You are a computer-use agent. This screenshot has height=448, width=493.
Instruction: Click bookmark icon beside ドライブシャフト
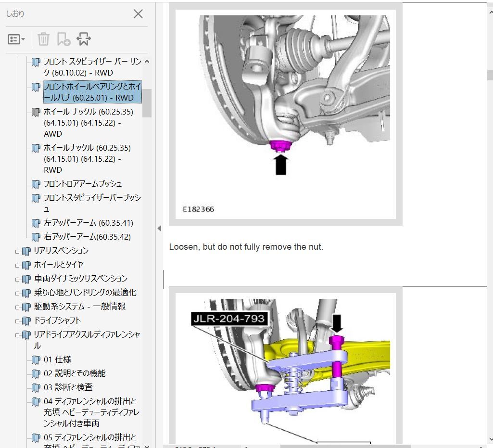(x=26, y=321)
